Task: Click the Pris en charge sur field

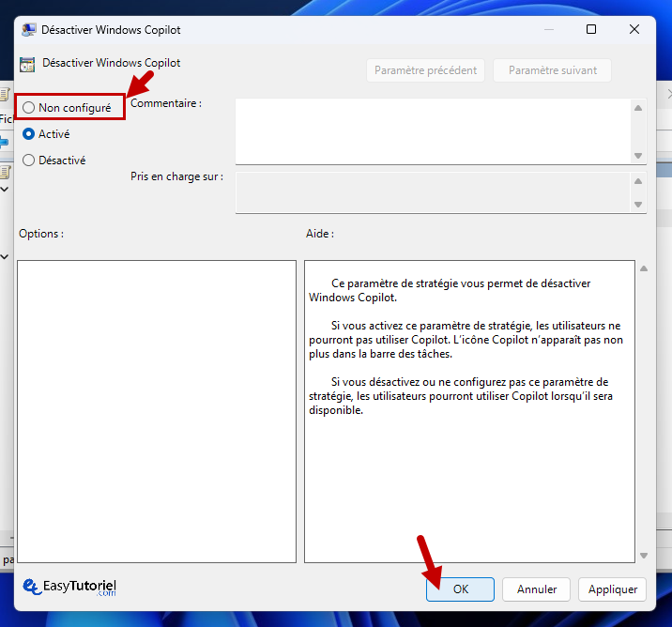Action: pyautogui.click(x=433, y=192)
